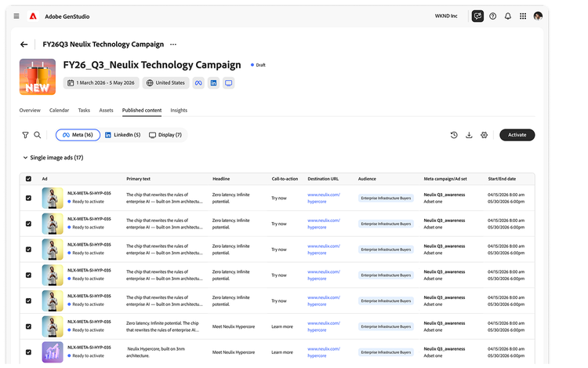Click the Adobe logo icon
The height and width of the screenshot is (368, 588).
coord(33,16)
